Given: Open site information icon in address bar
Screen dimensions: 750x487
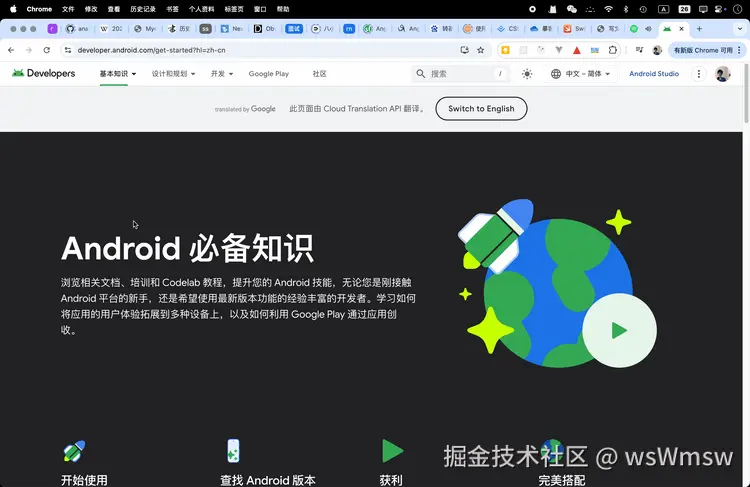Looking at the screenshot, I should coord(68,50).
